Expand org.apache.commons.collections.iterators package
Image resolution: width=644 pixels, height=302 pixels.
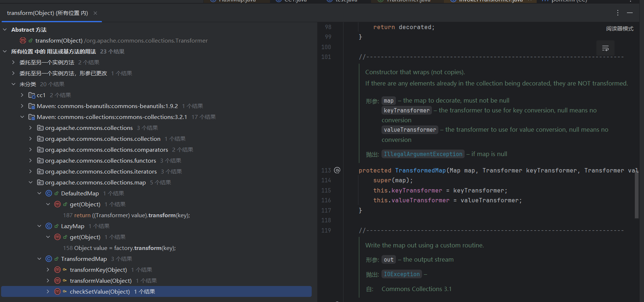click(x=31, y=171)
